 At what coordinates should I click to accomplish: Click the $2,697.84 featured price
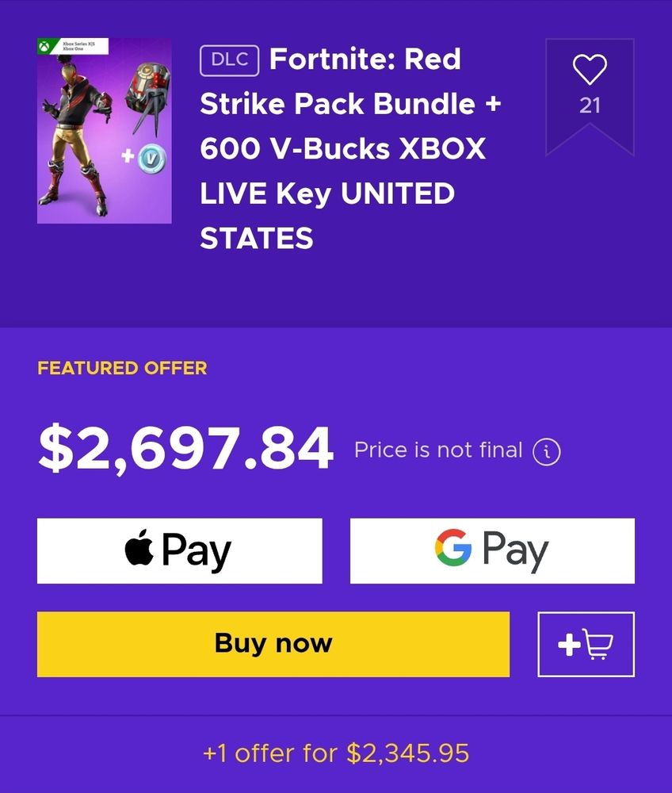(186, 449)
